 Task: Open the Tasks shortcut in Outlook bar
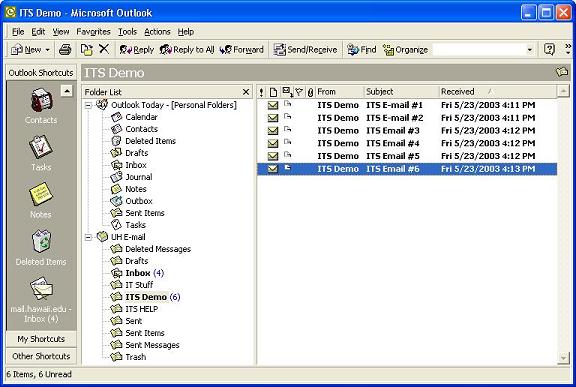coord(41,153)
